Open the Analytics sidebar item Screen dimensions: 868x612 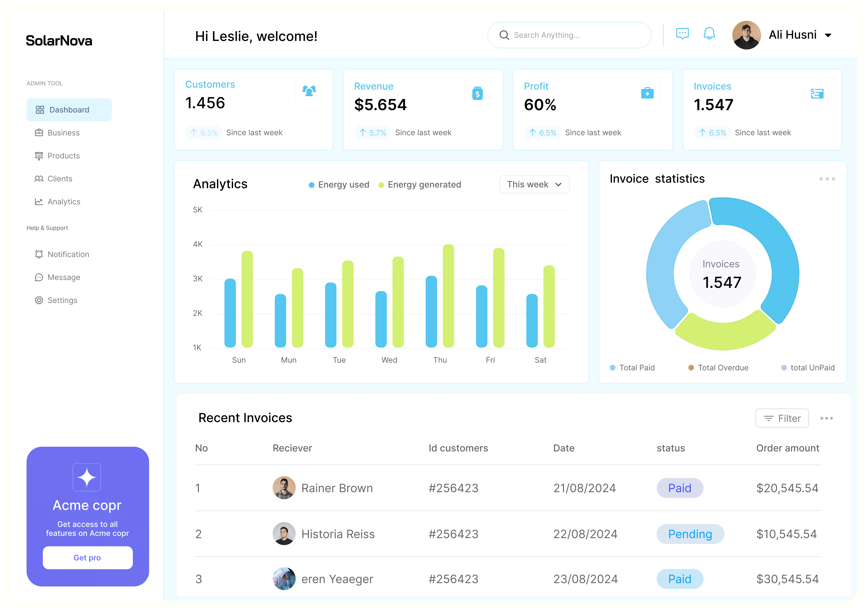click(64, 202)
